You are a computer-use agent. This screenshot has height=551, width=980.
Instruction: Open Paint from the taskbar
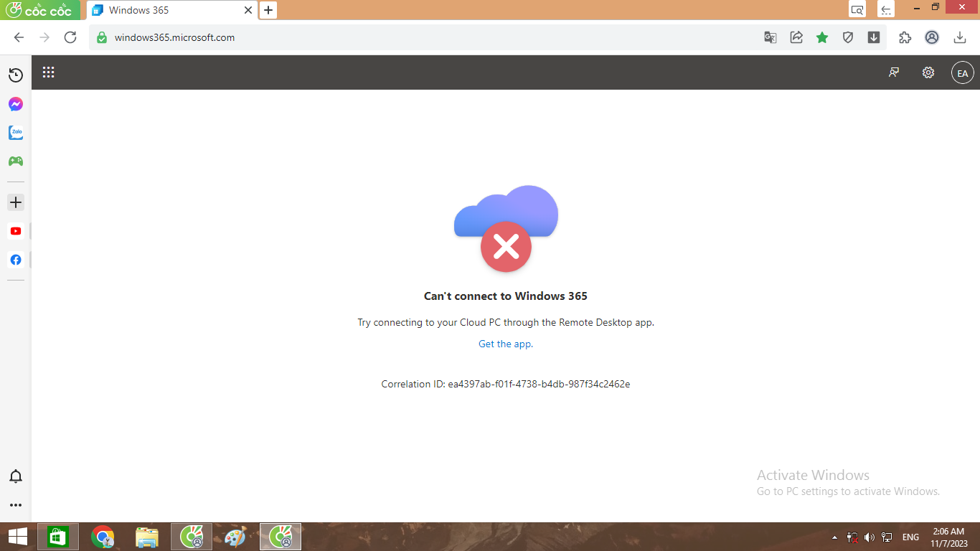point(235,537)
